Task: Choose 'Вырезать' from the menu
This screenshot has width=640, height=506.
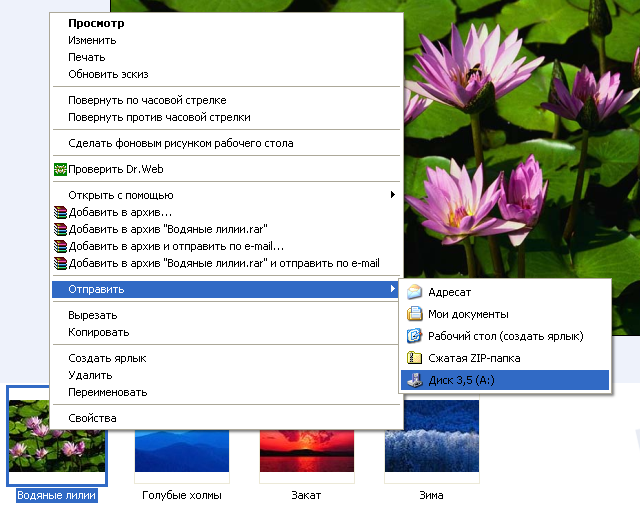Action: [x=226, y=315]
